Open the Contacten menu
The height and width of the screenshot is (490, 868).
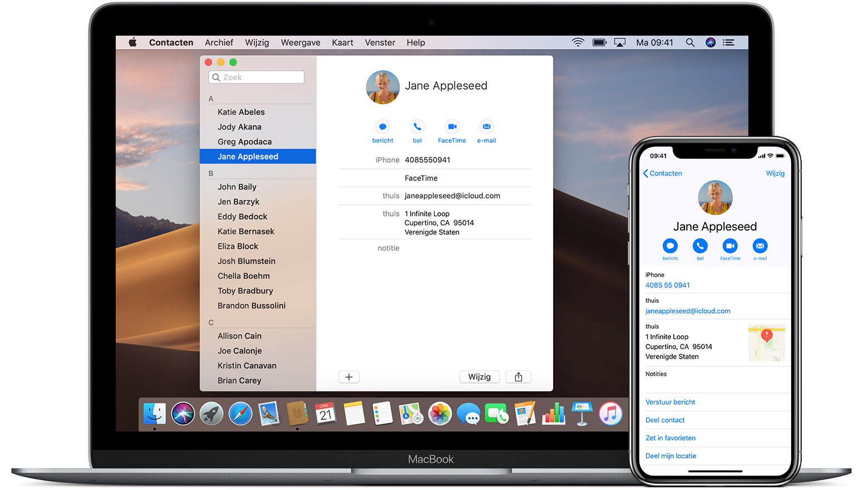point(171,42)
